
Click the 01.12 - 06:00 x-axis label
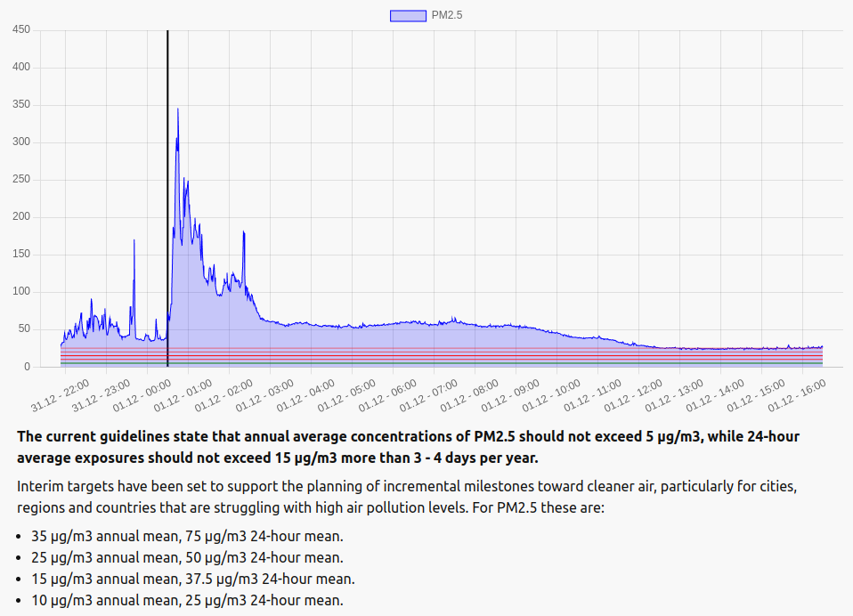(x=387, y=395)
